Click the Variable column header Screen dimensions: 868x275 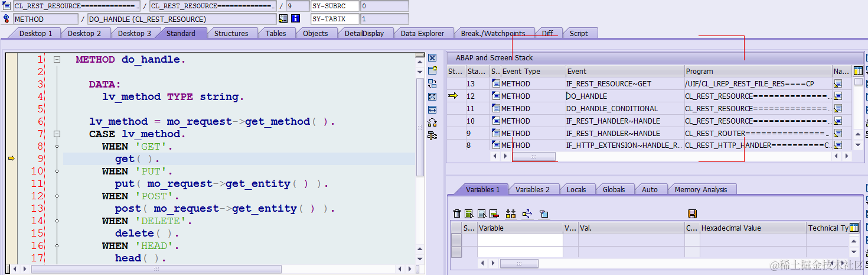click(x=520, y=228)
